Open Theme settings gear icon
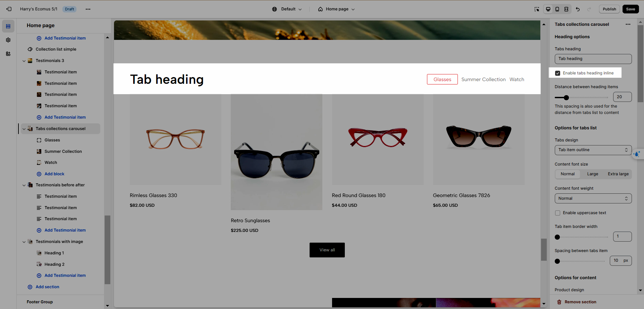This screenshot has width=644, height=309. click(x=8, y=40)
